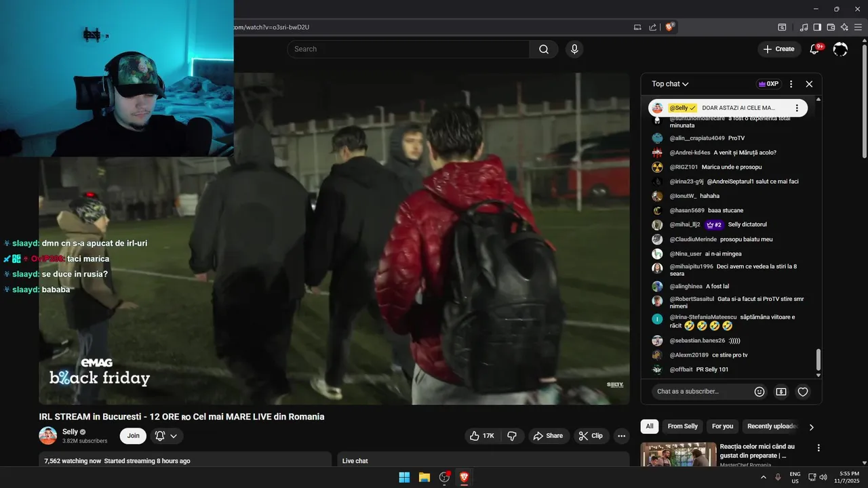Viewport: 868px width, 488px height.
Task: Click the Super Chat dollar icon
Action: click(x=781, y=392)
